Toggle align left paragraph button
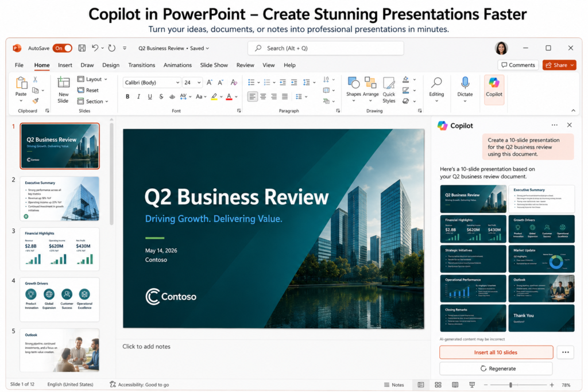Image resolution: width=588 pixels, height=392 pixels. click(253, 96)
